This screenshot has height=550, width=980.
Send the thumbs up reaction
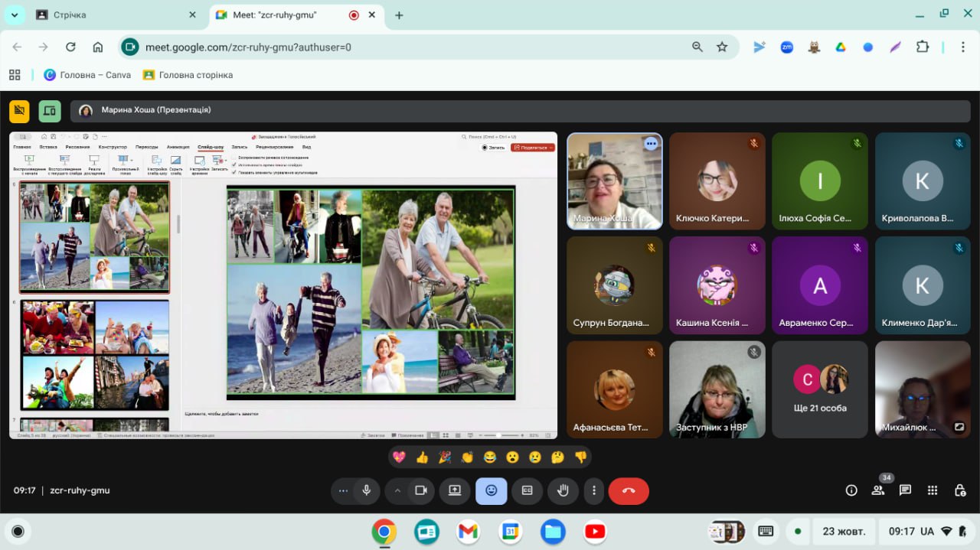click(x=422, y=457)
